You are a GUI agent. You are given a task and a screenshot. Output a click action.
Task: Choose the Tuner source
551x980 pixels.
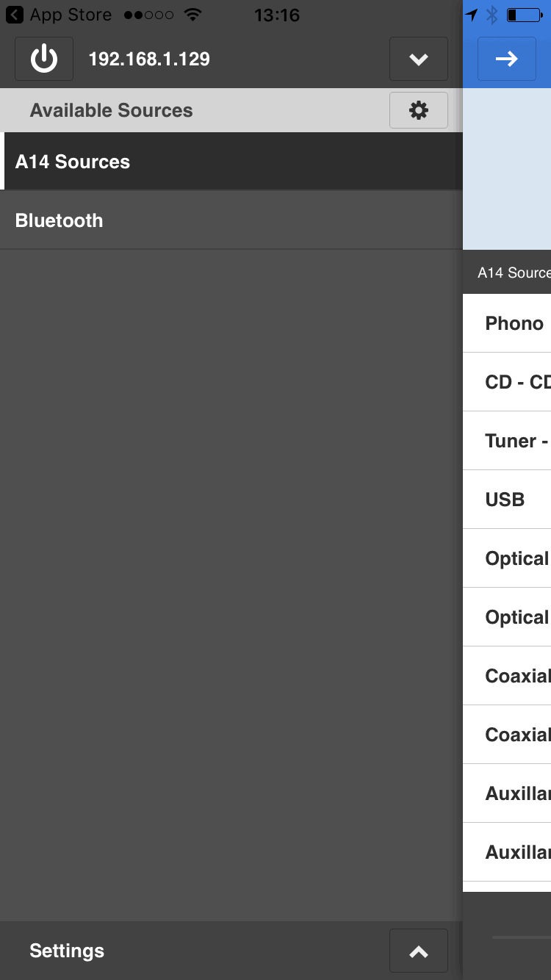click(507, 441)
